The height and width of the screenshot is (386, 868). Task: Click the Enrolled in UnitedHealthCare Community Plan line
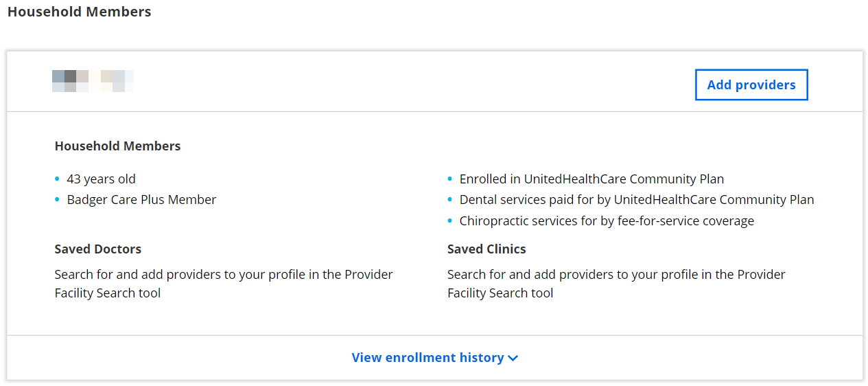click(591, 179)
